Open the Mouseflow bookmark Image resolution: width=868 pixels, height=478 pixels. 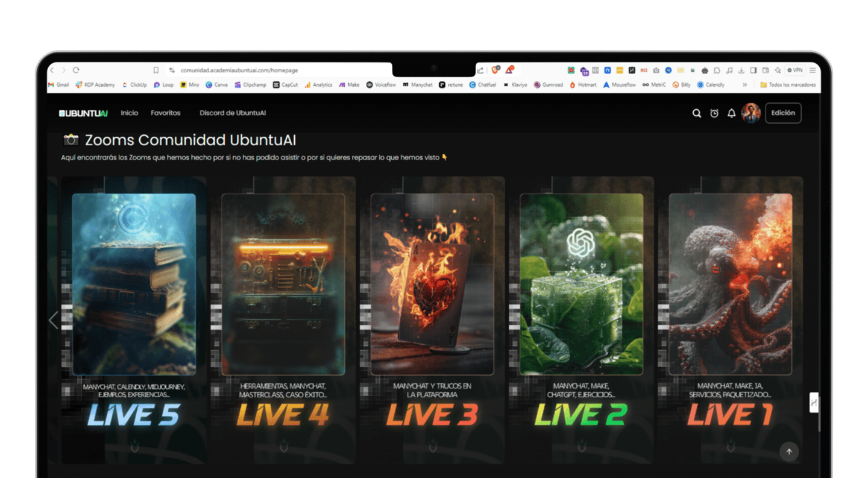(x=620, y=85)
